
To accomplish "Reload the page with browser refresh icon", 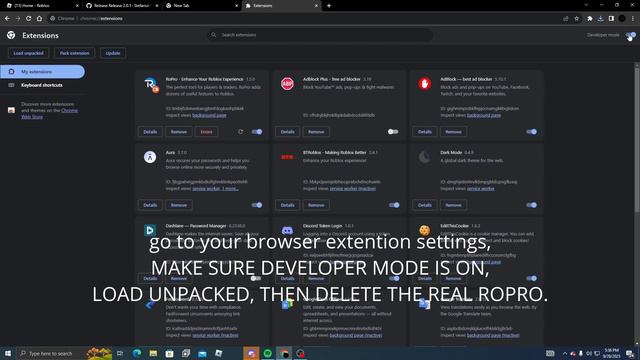I will pos(28,18).
